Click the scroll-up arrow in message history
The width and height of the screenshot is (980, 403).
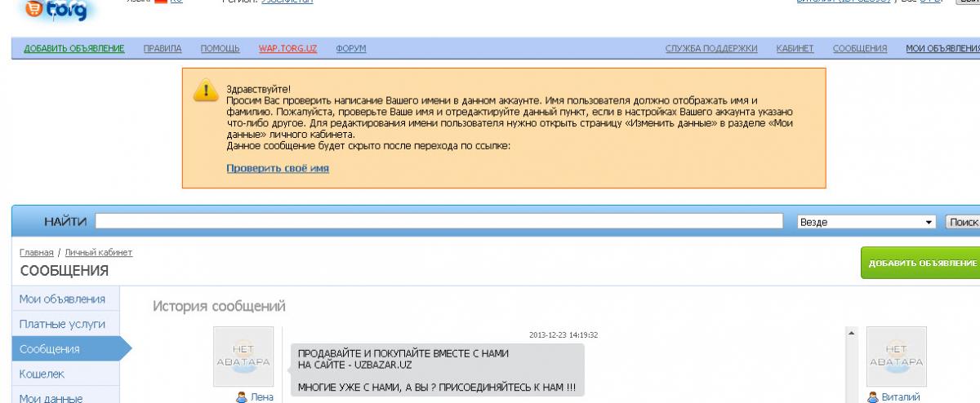click(x=852, y=333)
